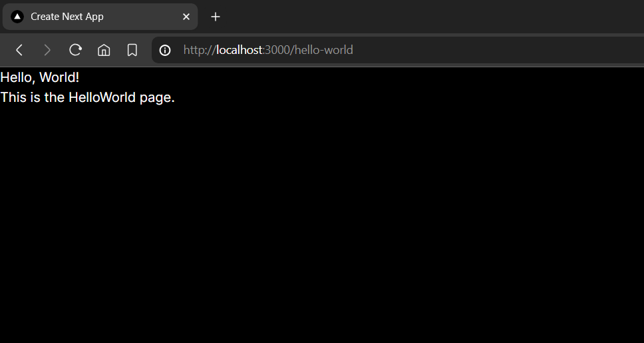This screenshot has width=644, height=343.
Task: Go back to the previous page
Action: (20, 50)
